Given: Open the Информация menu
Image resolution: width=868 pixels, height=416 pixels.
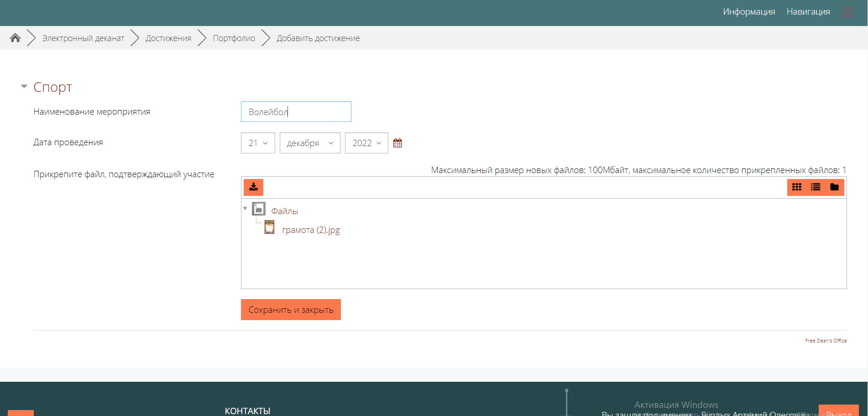Looking at the screenshot, I should pos(749,12).
